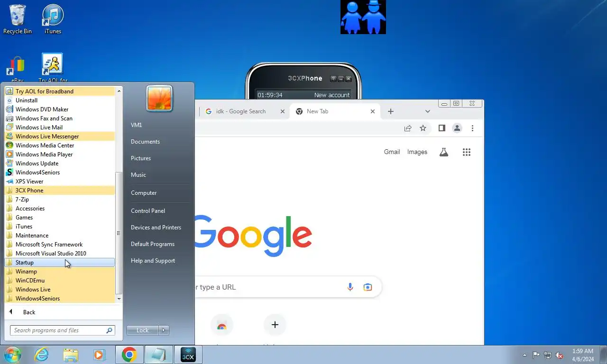Open XPS Viewer

coord(60,181)
